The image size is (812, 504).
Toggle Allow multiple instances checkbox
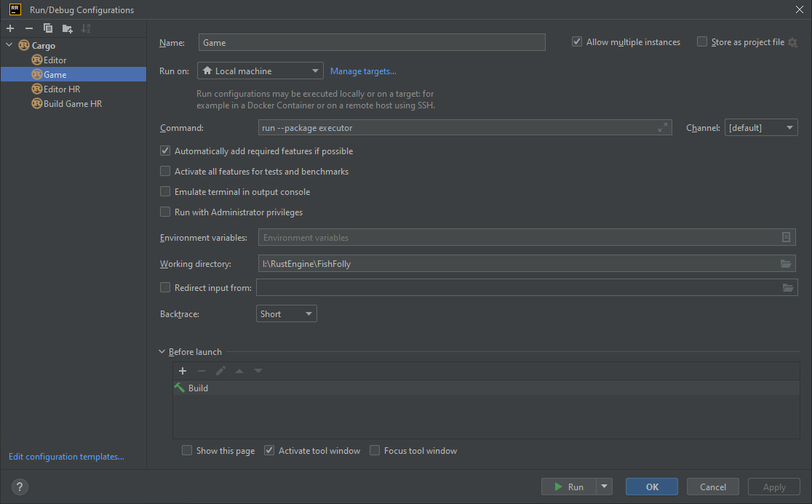click(578, 42)
